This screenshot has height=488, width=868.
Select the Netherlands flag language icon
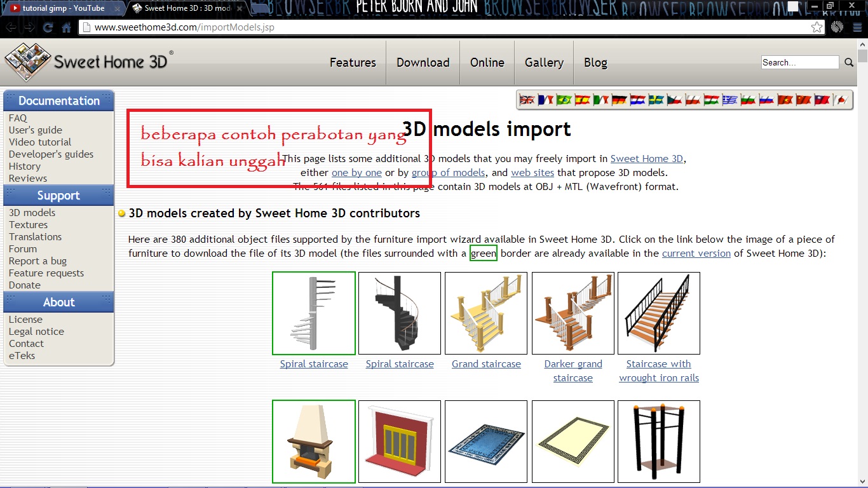(637, 100)
